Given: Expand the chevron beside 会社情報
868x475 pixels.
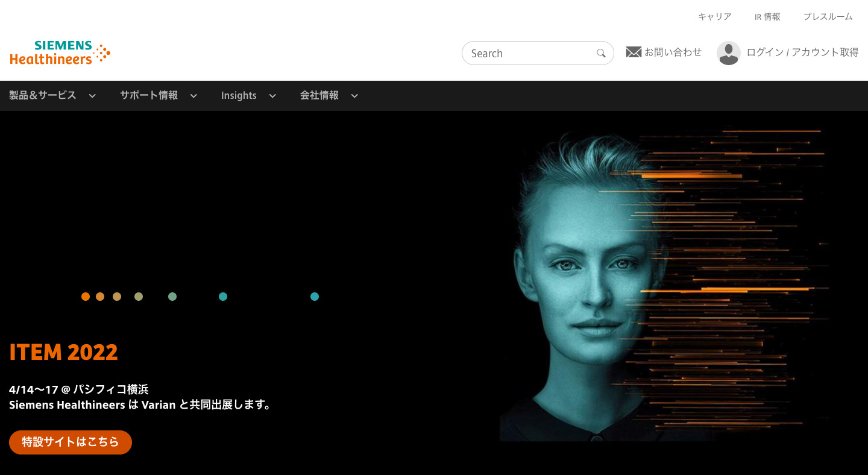Looking at the screenshot, I should tap(354, 96).
